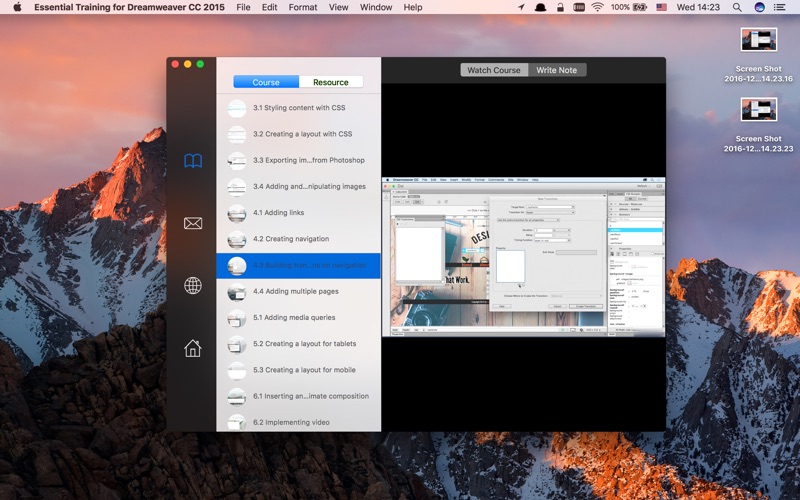Open the envelope mail sidebar icon
The image size is (800, 500).
193,223
